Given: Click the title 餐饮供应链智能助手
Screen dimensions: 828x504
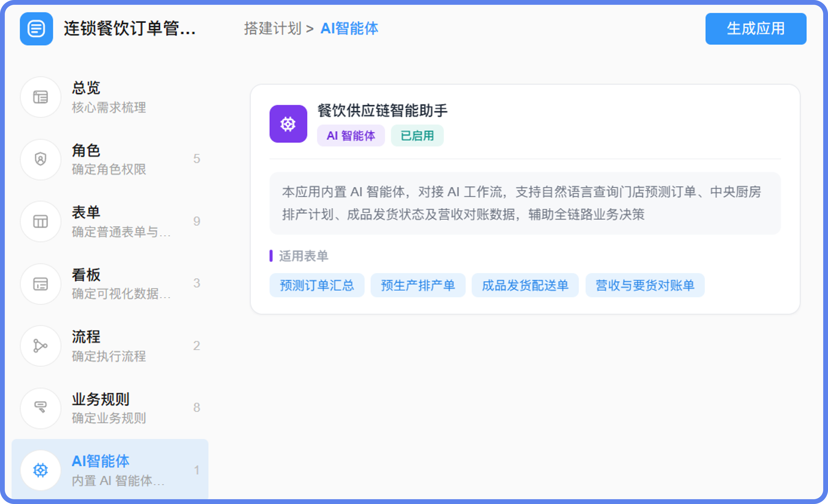Looking at the screenshot, I should tap(382, 111).
